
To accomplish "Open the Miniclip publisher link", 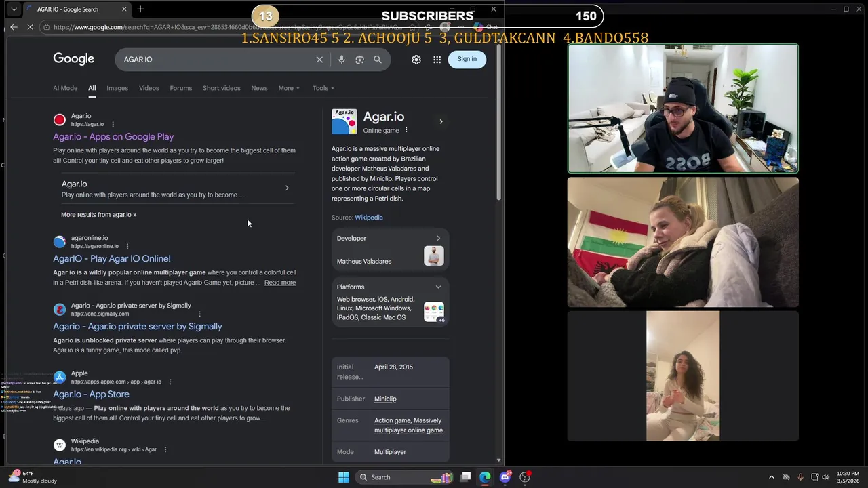I will (385, 399).
